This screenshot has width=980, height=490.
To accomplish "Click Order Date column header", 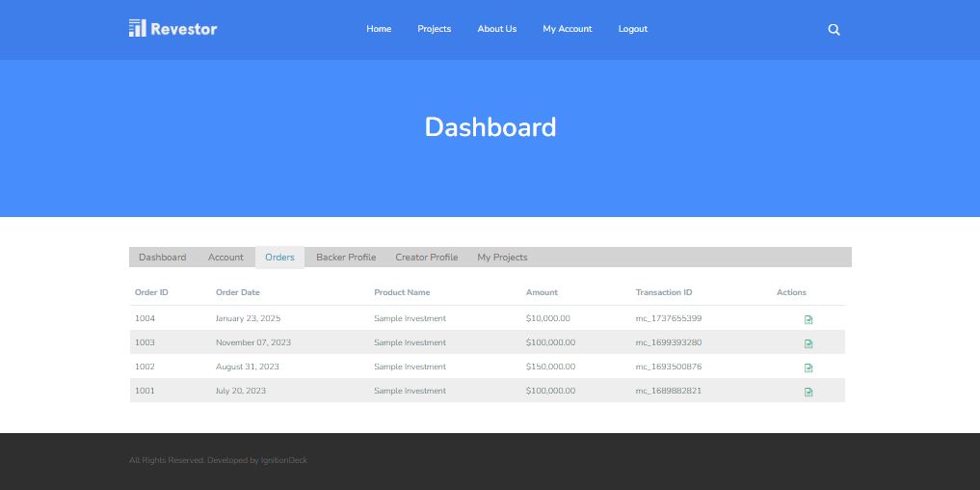I will click(x=237, y=292).
